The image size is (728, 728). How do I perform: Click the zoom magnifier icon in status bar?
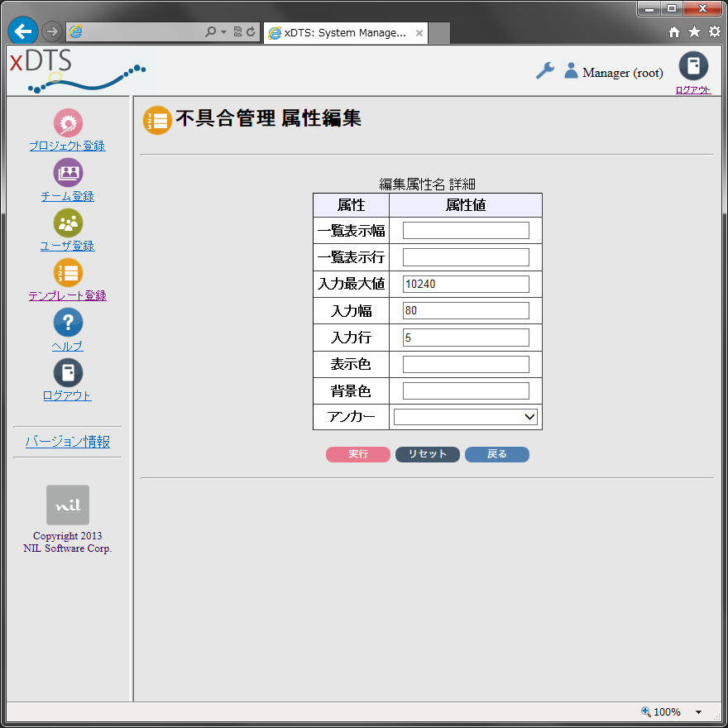click(645, 711)
